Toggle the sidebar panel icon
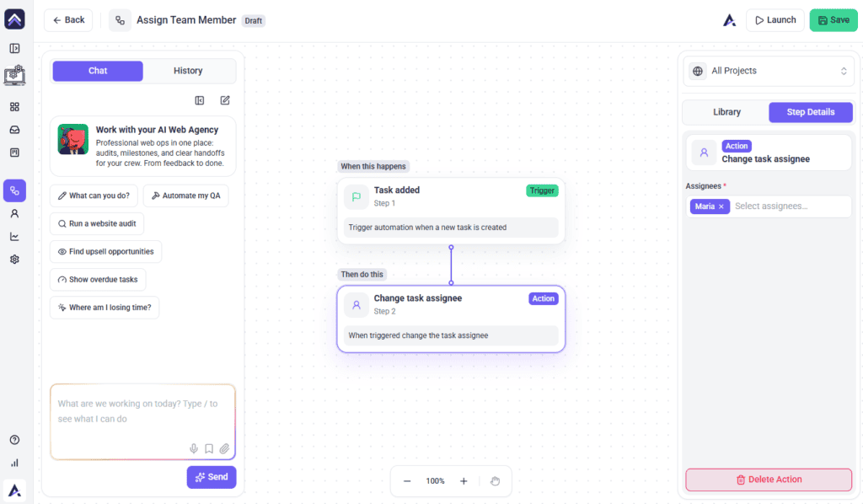 click(15, 48)
